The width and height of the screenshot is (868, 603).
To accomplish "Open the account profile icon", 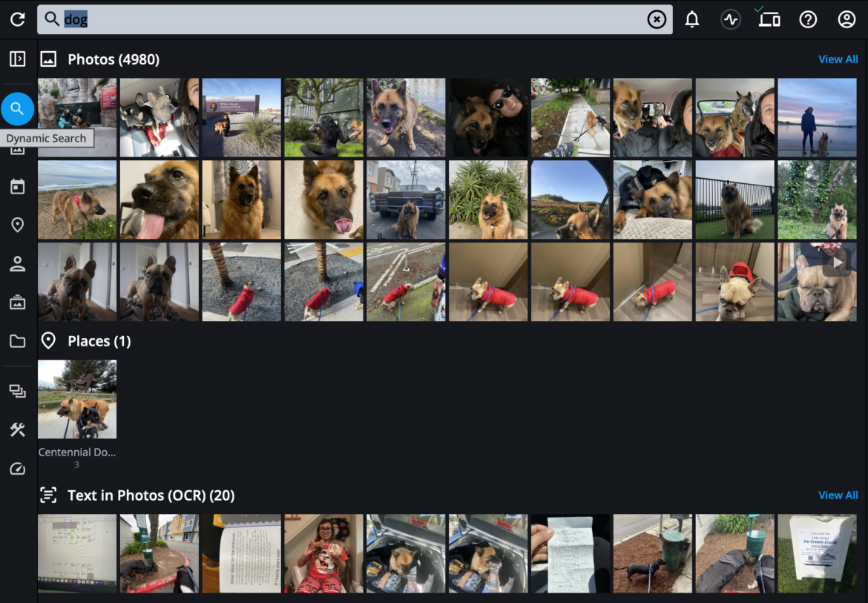I will (x=846, y=20).
